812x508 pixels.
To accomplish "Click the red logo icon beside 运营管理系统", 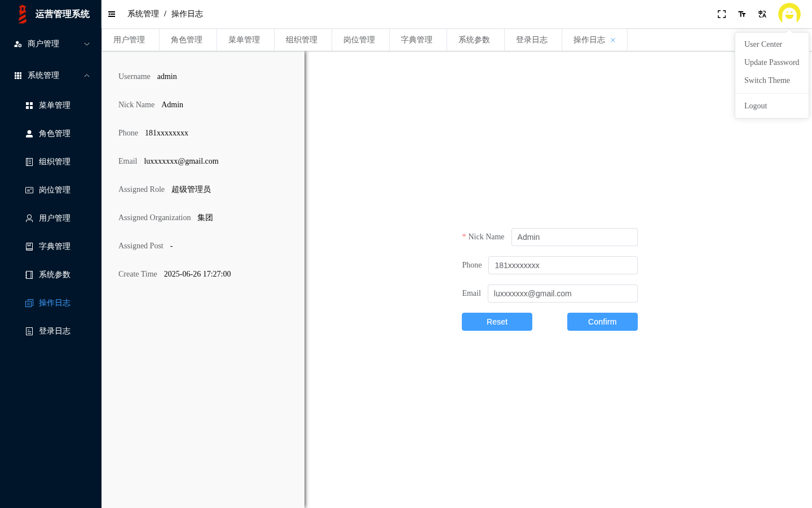I will coord(23,14).
